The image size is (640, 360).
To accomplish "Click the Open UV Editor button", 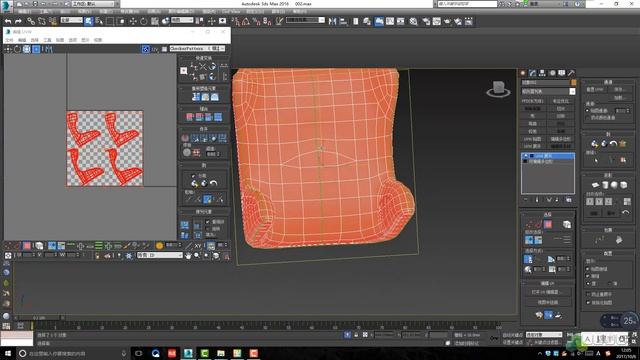I will (x=547, y=292).
